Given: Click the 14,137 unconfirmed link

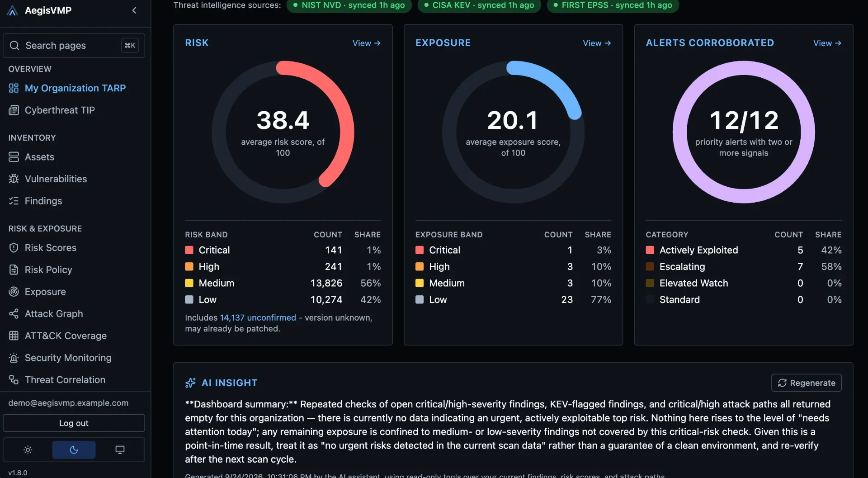Looking at the screenshot, I should pyautogui.click(x=258, y=317).
